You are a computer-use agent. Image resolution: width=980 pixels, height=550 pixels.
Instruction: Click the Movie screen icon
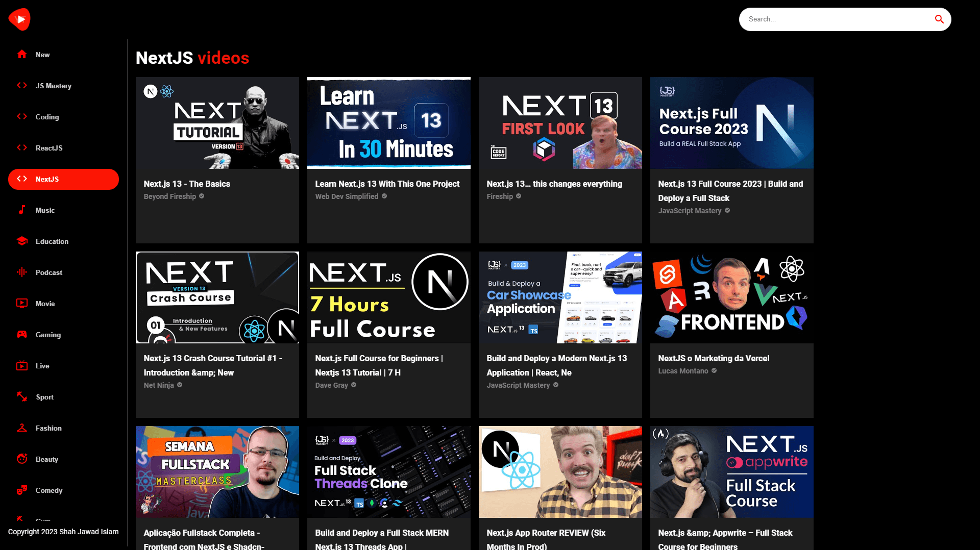[x=22, y=303]
